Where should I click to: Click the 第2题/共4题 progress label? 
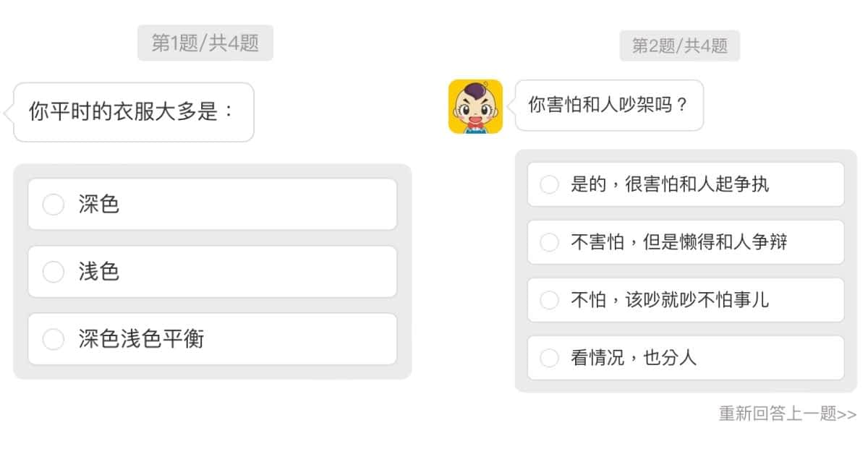click(x=680, y=46)
